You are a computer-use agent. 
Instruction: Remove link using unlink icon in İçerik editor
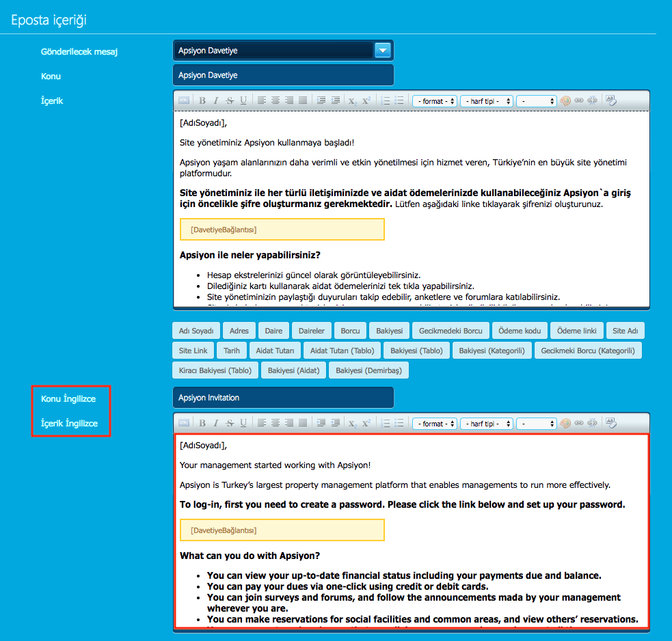coord(592,100)
